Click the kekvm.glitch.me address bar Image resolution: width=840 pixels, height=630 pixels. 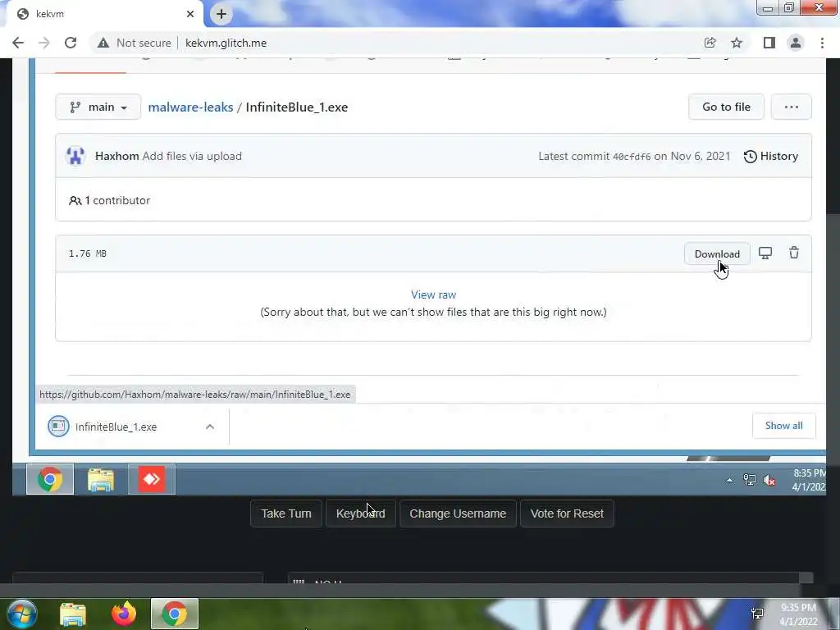click(x=225, y=43)
